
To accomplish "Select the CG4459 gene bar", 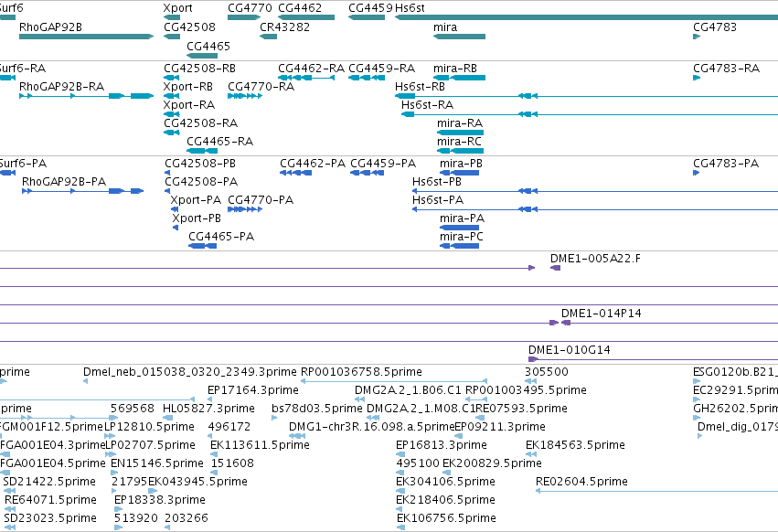I will [x=367, y=17].
